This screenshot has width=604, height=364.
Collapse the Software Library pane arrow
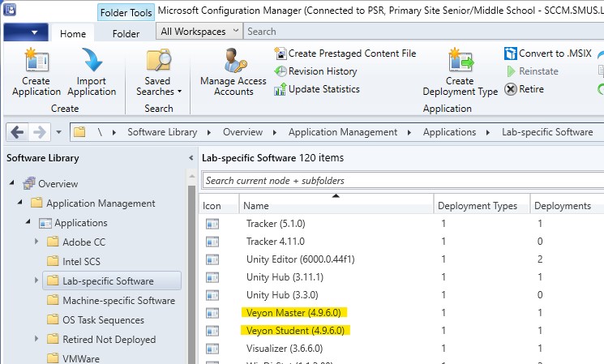tap(191, 158)
